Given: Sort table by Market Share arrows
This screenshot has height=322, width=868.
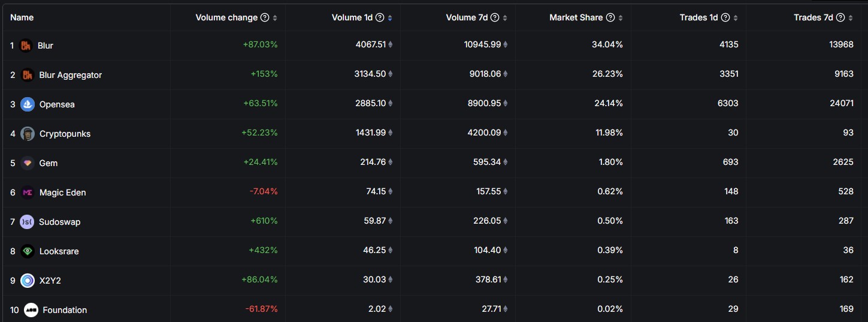Looking at the screenshot, I should pos(621,18).
